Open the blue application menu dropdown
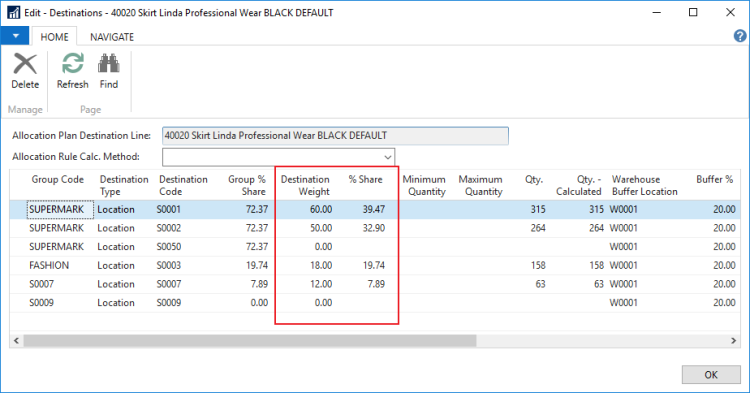The image size is (750, 393). pos(15,36)
